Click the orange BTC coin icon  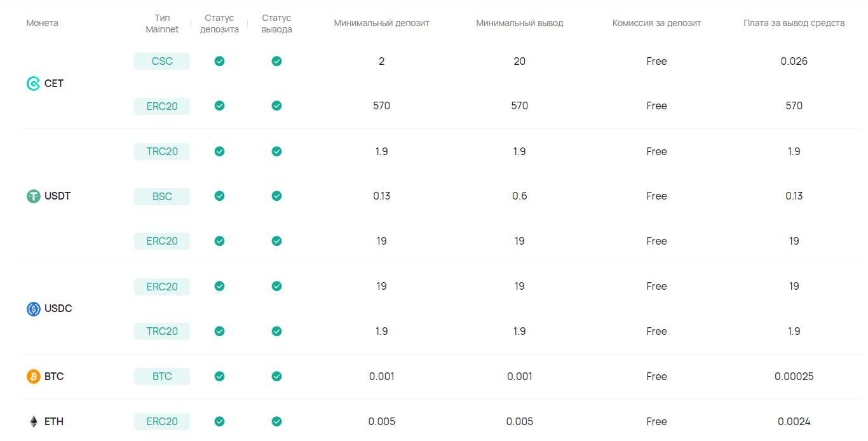click(33, 376)
